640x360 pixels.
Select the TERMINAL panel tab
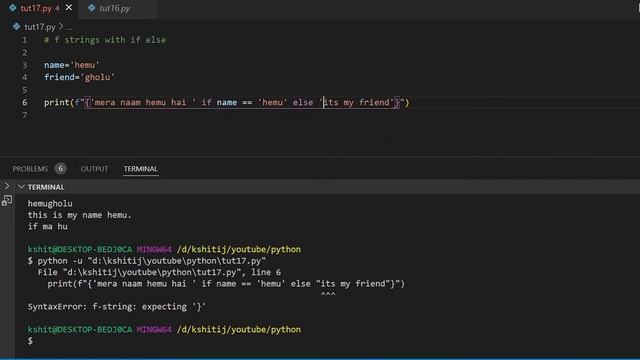point(141,169)
